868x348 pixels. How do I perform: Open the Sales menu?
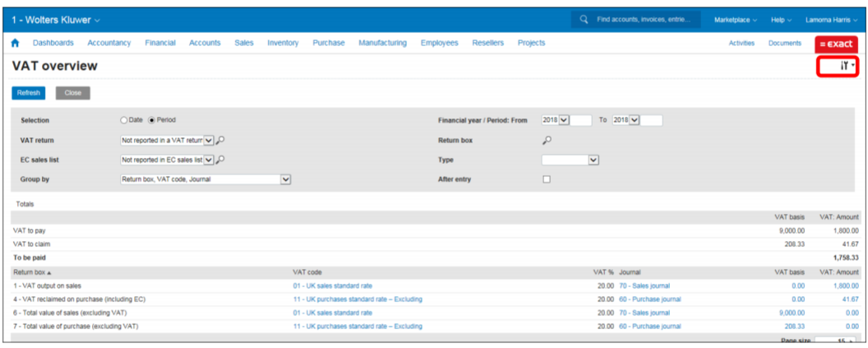click(x=243, y=43)
